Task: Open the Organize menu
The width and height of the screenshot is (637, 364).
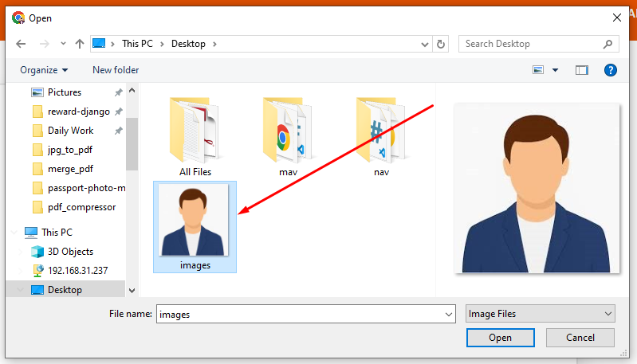Action: click(44, 70)
